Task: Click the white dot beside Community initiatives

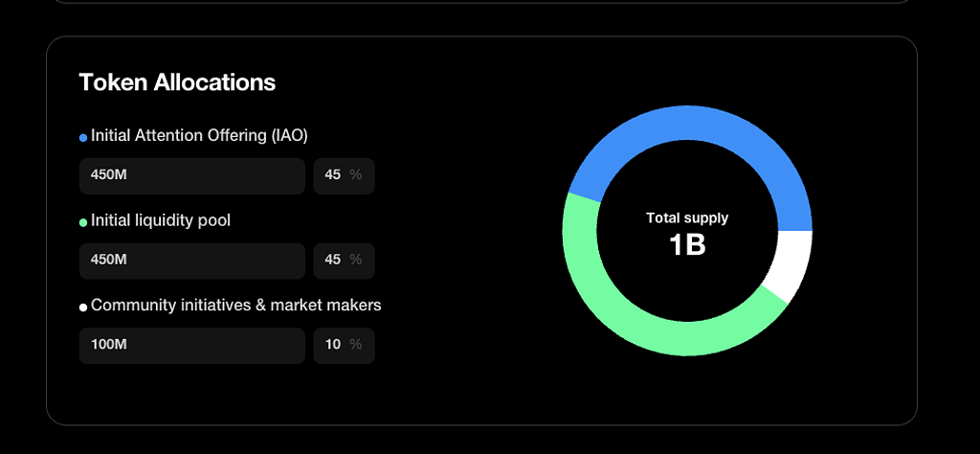Action: pos(83,307)
